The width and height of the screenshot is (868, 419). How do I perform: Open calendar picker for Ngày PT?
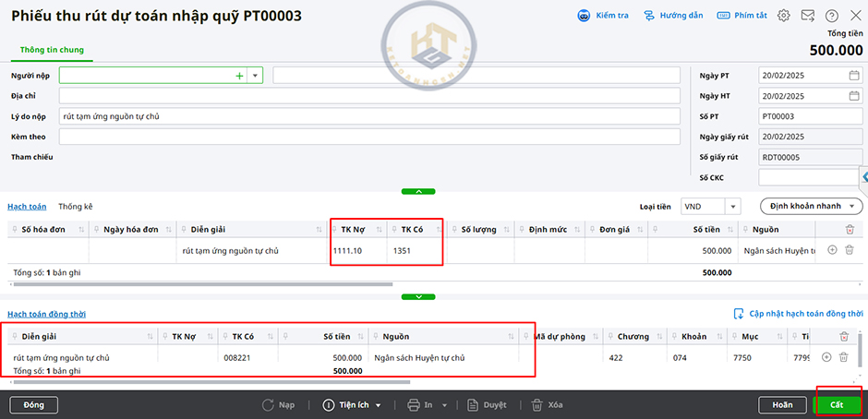tap(854, 76)
